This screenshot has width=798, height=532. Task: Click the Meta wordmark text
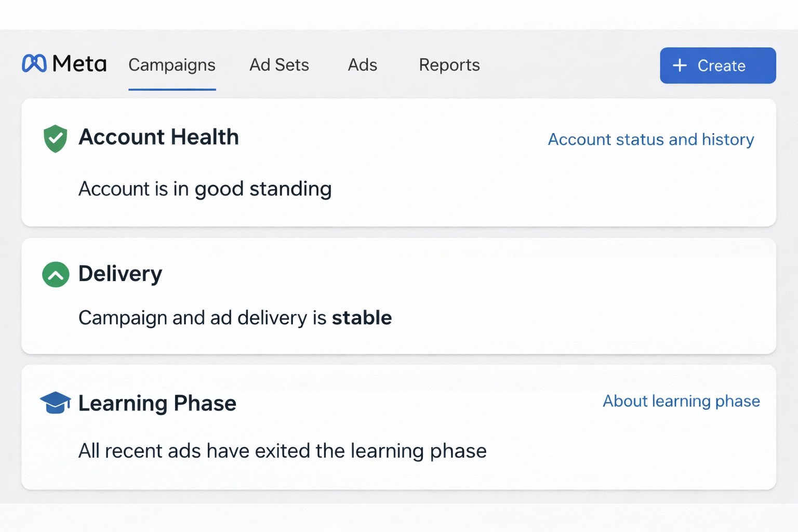tap(79, 64)
